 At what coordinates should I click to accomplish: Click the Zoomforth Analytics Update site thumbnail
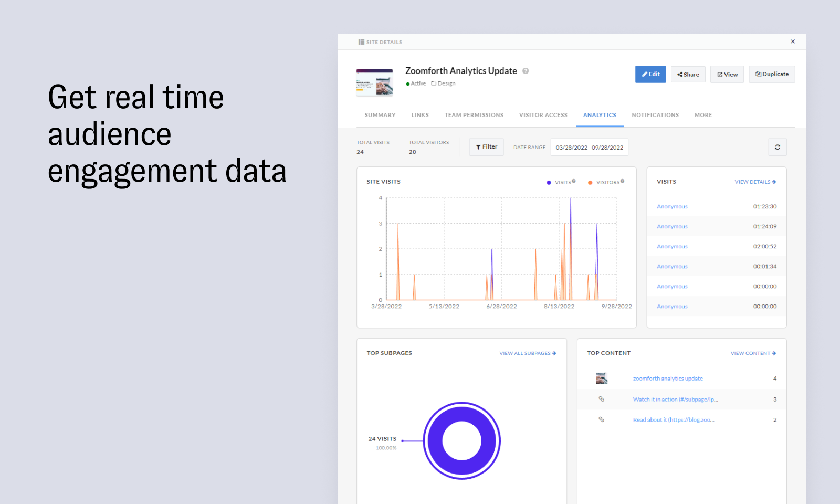tap(374, 82)
